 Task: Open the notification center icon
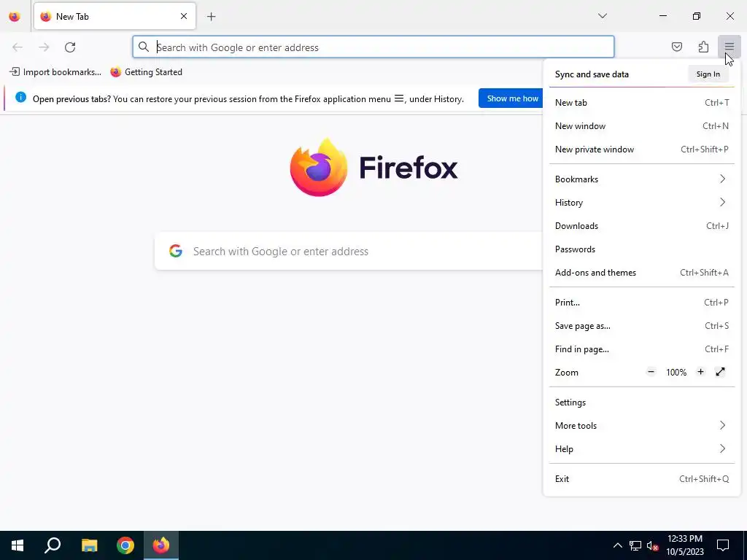click(723, 545)
